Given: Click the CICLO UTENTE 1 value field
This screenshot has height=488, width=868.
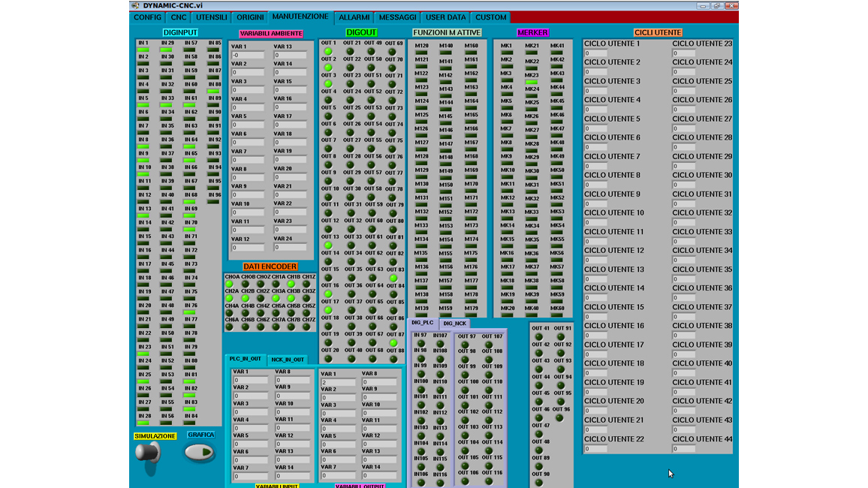Looking at the screenshot, I should pyautogui.click(x=595, y=53).
